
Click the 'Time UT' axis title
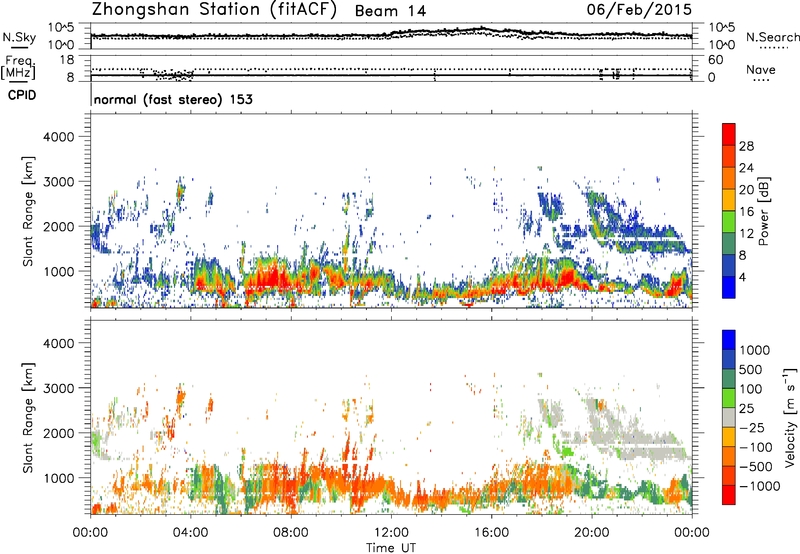(391, 548)
